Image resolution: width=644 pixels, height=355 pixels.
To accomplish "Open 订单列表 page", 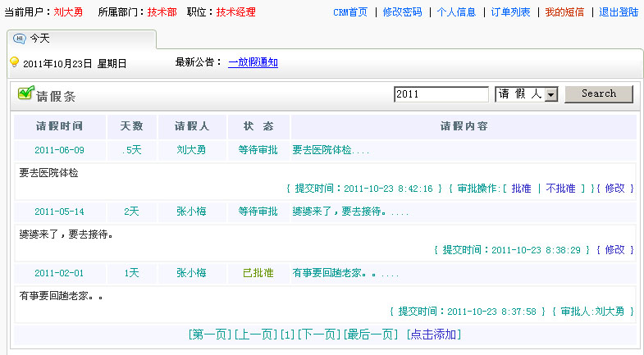I will (510, 12).
